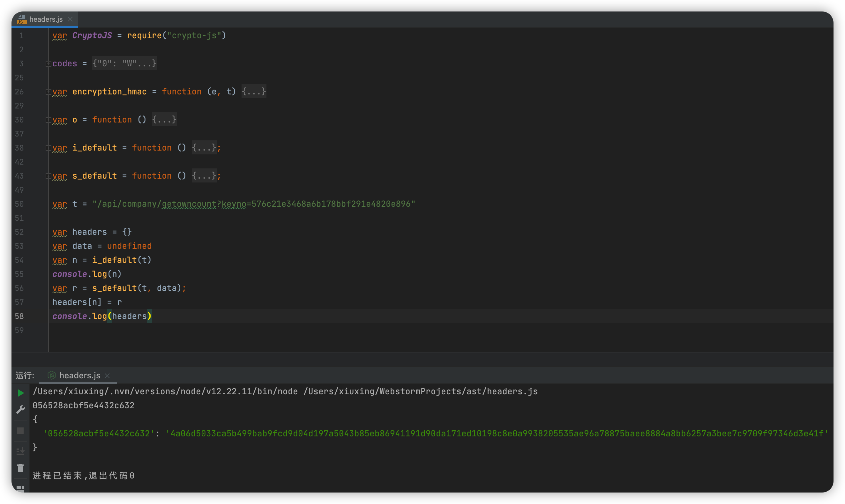Close the headers.js editor tab
845x504 pixels.
[70, 19]
